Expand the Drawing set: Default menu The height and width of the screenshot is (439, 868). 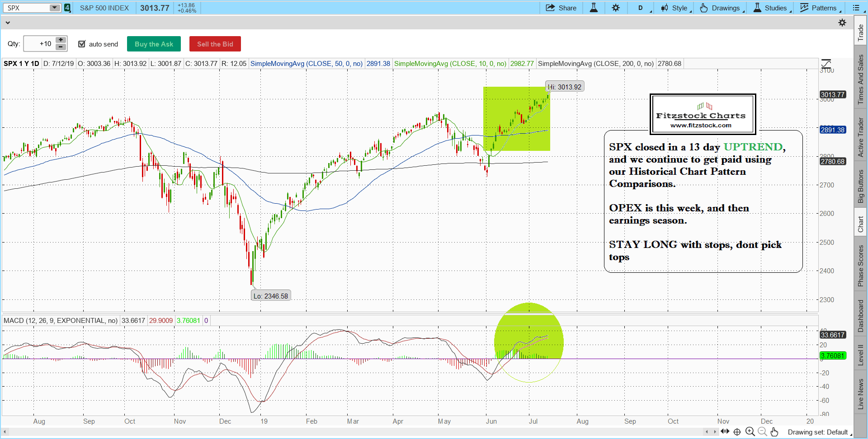[x=819, y=432]
